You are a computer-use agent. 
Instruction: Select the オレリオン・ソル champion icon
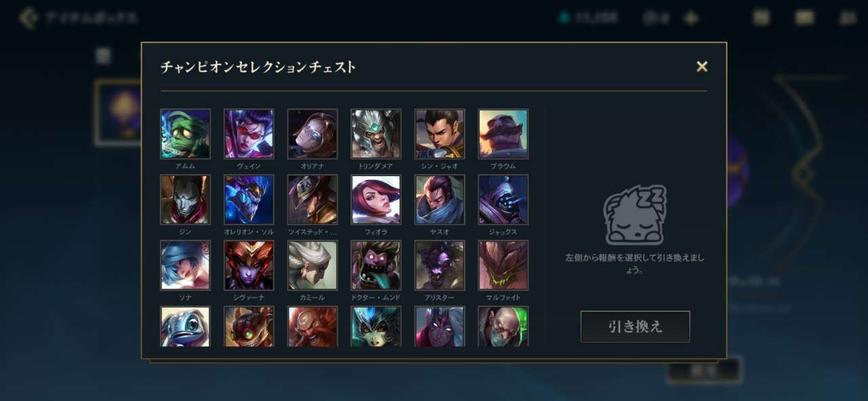[249, 200]
